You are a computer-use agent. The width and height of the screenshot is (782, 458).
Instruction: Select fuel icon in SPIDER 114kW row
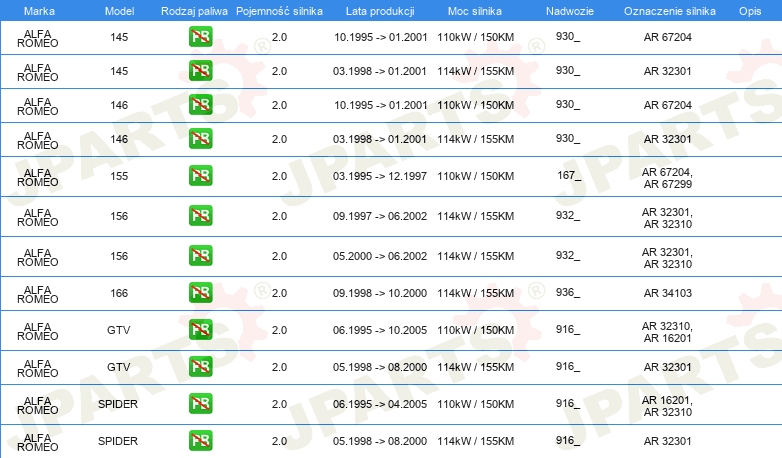coord(200,441)
